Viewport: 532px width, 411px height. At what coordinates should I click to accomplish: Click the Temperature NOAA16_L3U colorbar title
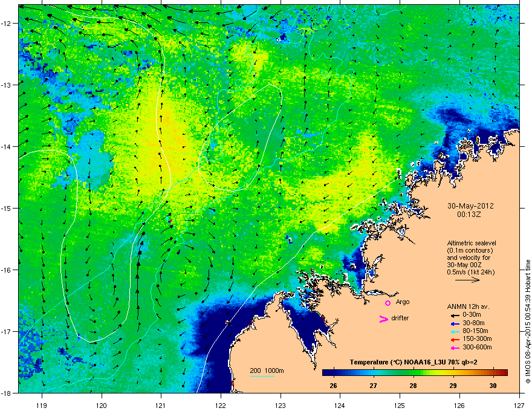[x=414, y=362]
